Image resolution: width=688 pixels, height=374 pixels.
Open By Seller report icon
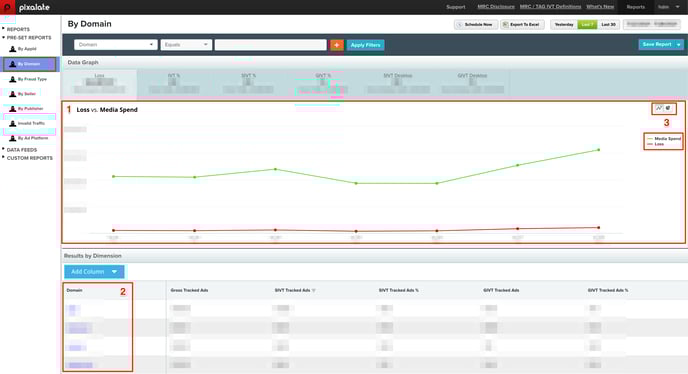point(13,94)
